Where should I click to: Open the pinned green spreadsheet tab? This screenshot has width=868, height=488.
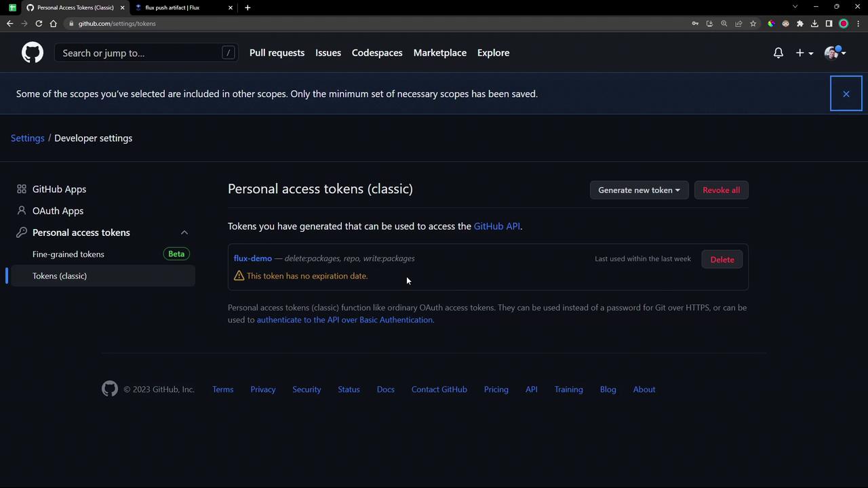tap(12, 7)
